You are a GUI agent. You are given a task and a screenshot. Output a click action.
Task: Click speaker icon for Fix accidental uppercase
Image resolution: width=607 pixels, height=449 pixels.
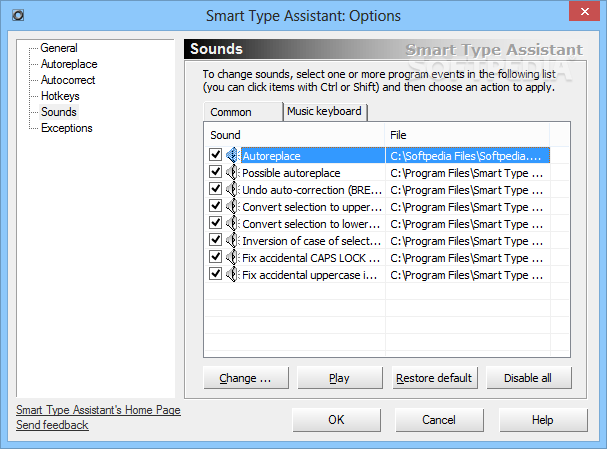(232, 274)
